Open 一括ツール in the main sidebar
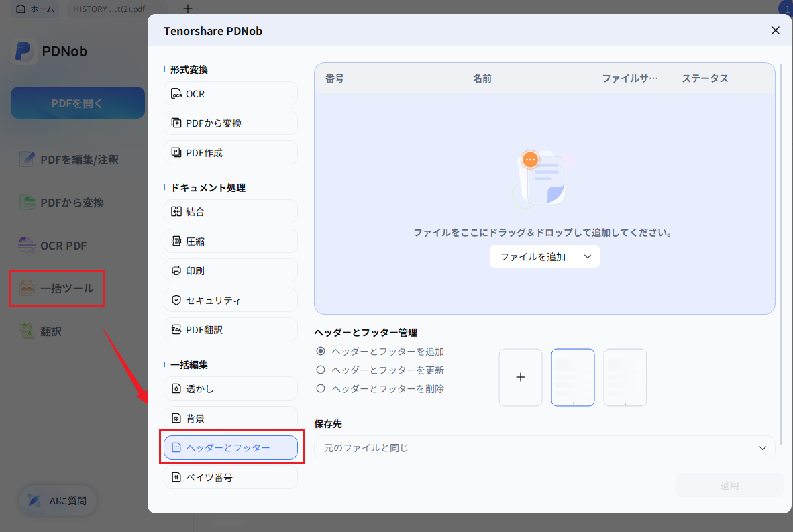This screenshot has width=793, height=532. tap(56, 288)
